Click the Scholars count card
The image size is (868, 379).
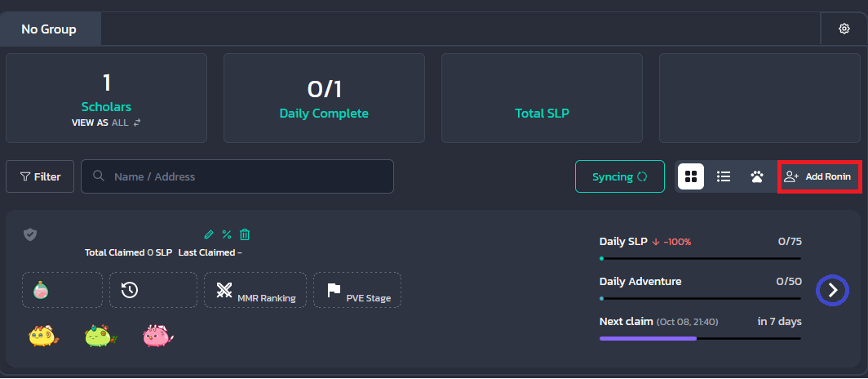click(x=106, y=98)
